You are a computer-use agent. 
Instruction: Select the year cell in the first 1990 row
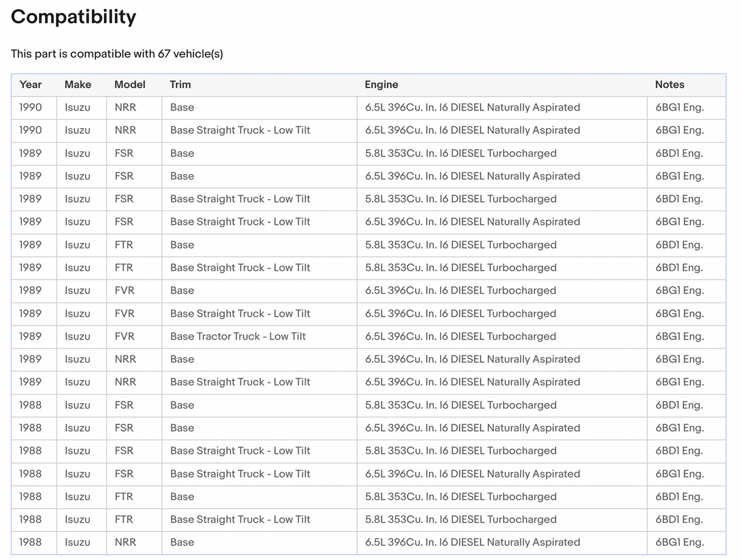[31, 107]
